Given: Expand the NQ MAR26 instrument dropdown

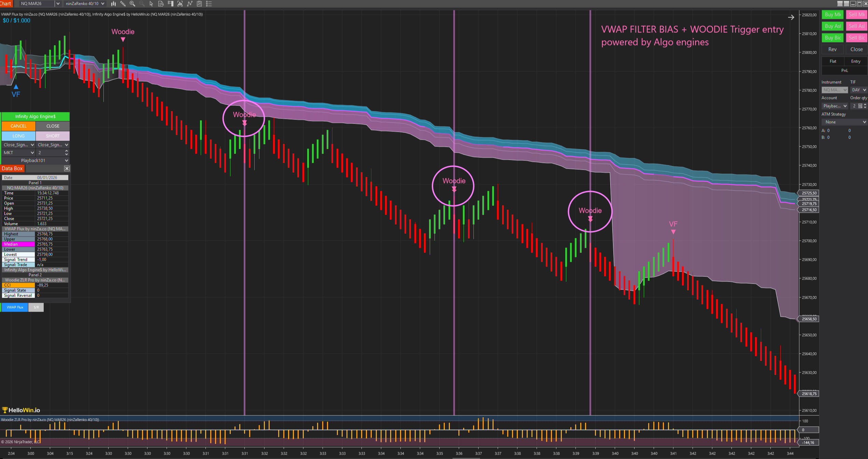Looking at the screenshot, I should [58, 4].
